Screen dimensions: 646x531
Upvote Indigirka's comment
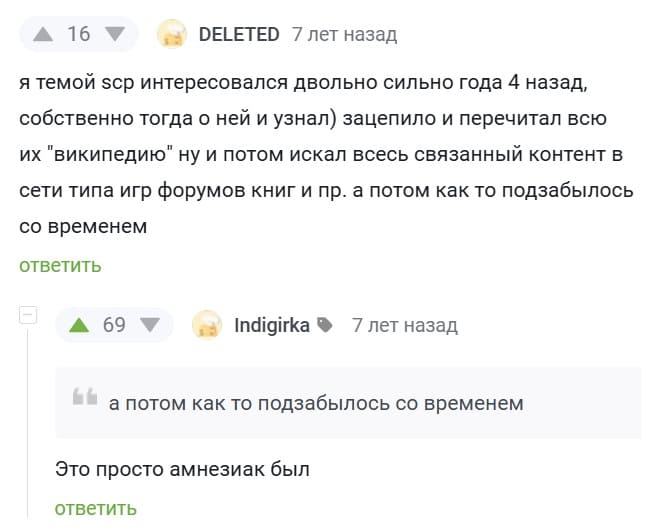click(78, 324)
